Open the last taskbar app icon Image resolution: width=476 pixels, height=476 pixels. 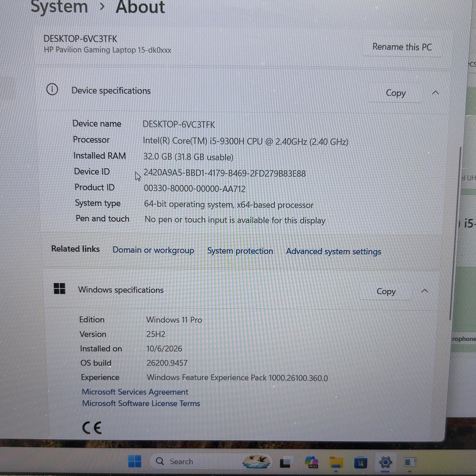(x=410, y=462)
